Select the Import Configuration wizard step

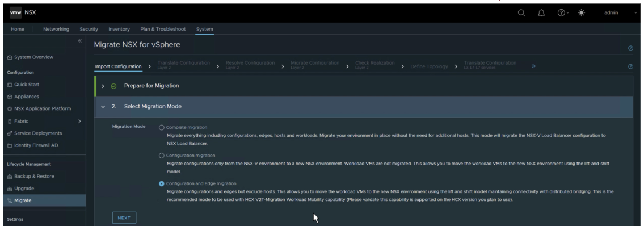pyautogui.click(x=118, y=66)
